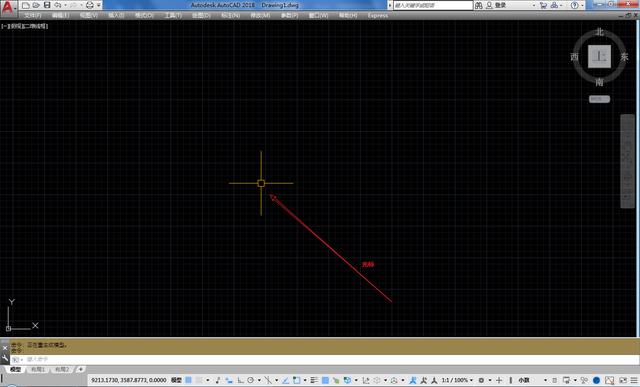Open the customization menu at status bar end

(634, 380)
